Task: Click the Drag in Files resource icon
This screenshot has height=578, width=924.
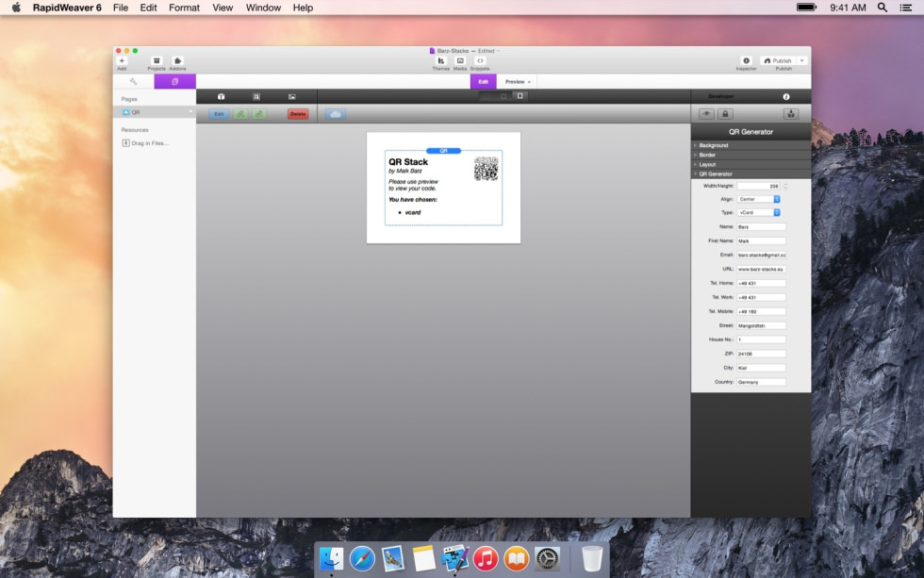Action: (x=125, y=142)
